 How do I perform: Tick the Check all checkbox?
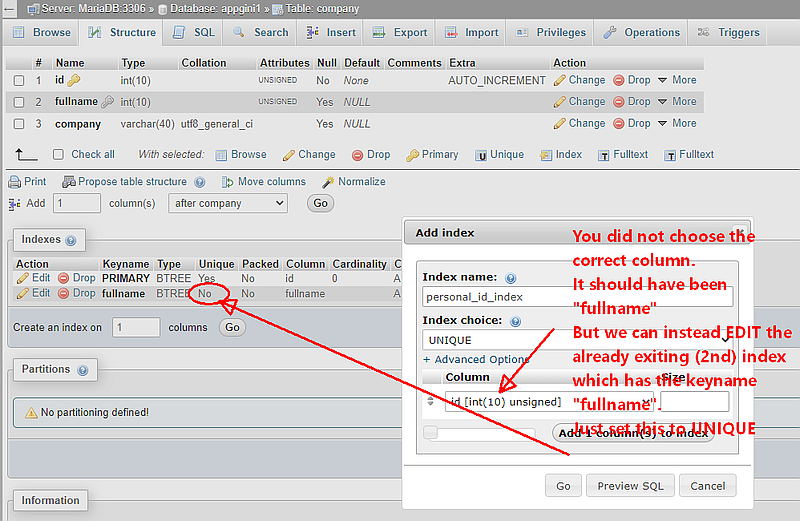58,155
